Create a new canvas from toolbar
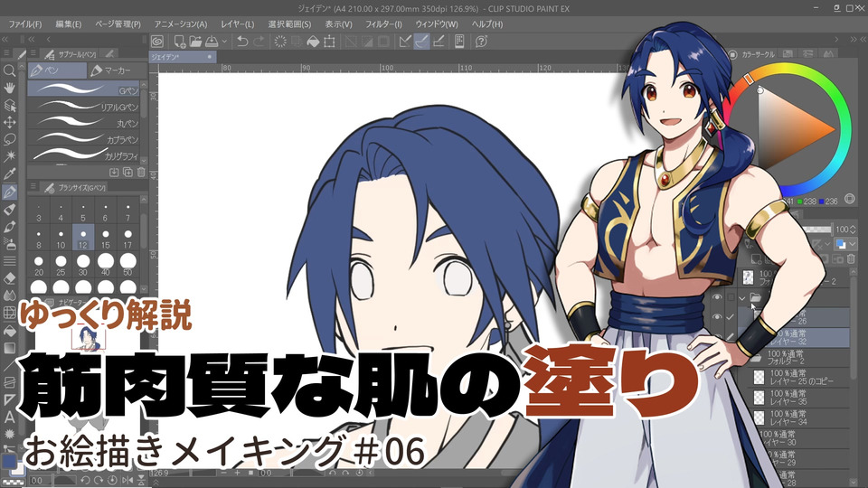The image size is (868, 488). pos(179,42)
